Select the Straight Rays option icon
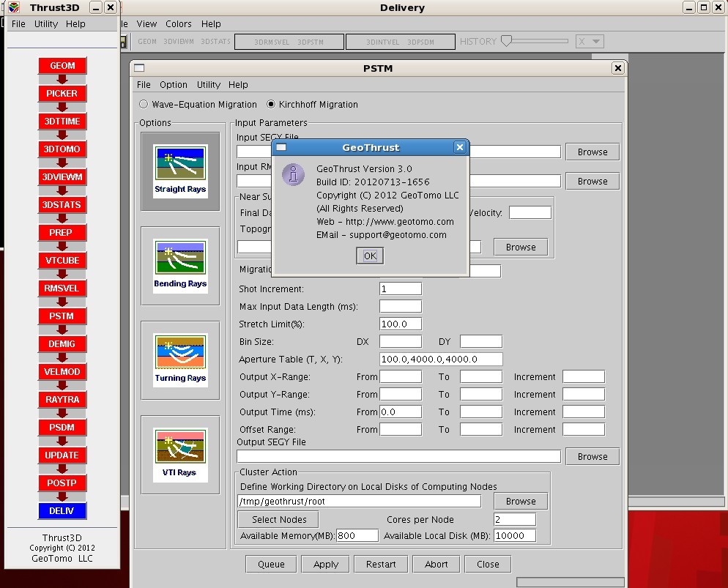Screen dimensions: 728x588 [x=180, y=171]
